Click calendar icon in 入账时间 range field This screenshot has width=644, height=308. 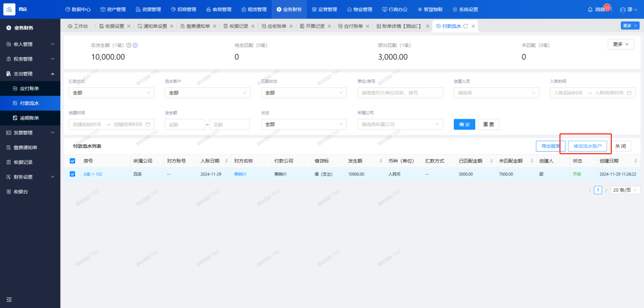(x=629, y=93)
